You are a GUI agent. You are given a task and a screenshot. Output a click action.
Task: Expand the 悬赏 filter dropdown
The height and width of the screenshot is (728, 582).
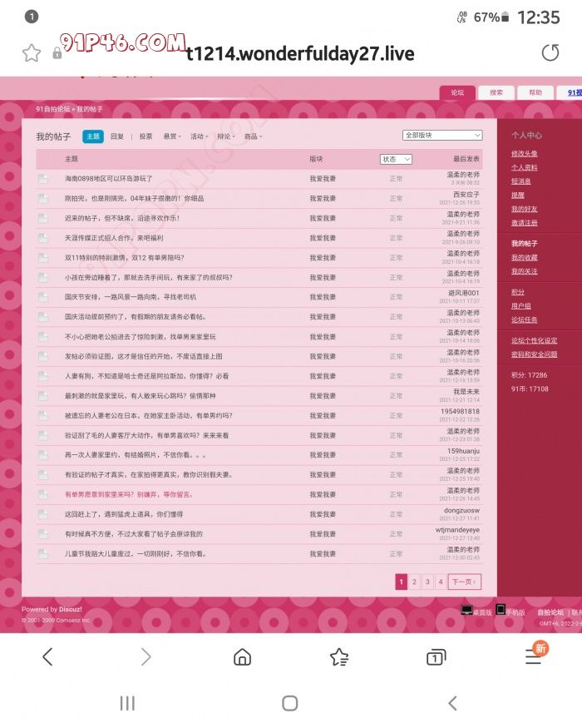click(x=172, y=136)
